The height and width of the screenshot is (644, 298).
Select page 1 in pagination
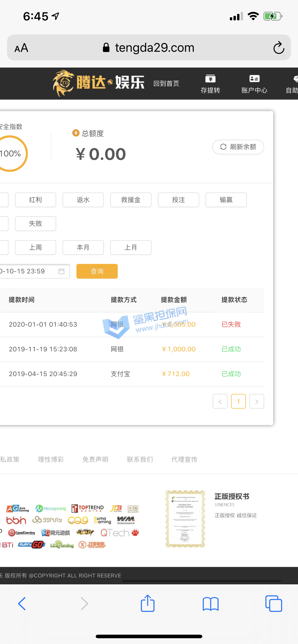click(x=238, y=401)
